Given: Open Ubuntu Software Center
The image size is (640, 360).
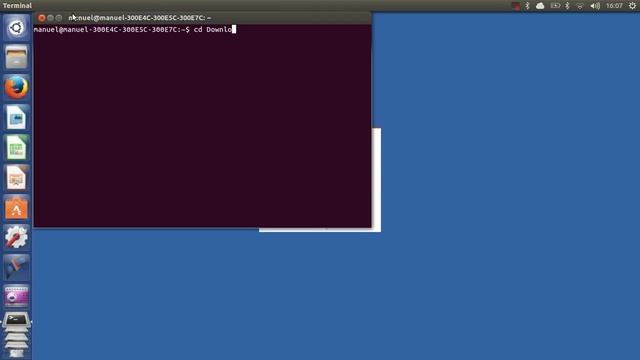Looking at the screenshot, I should click(x=16, y=208).
